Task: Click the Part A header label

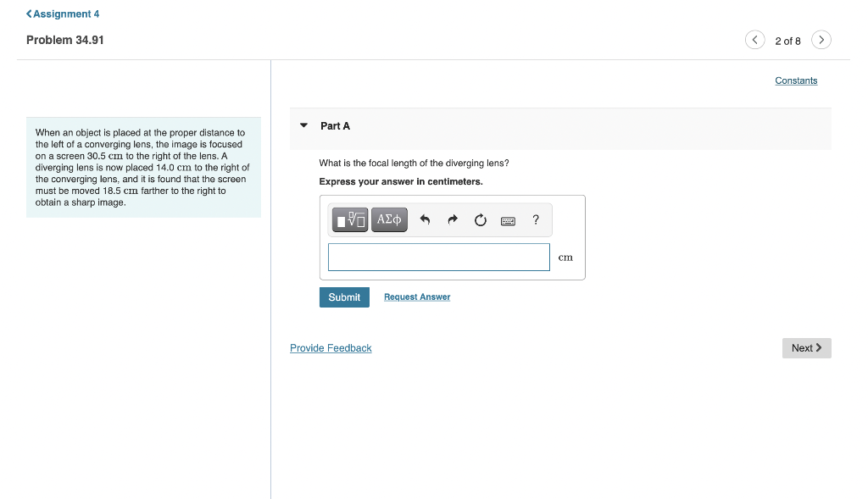Action: pyautogui.click(x=335, y=126)
